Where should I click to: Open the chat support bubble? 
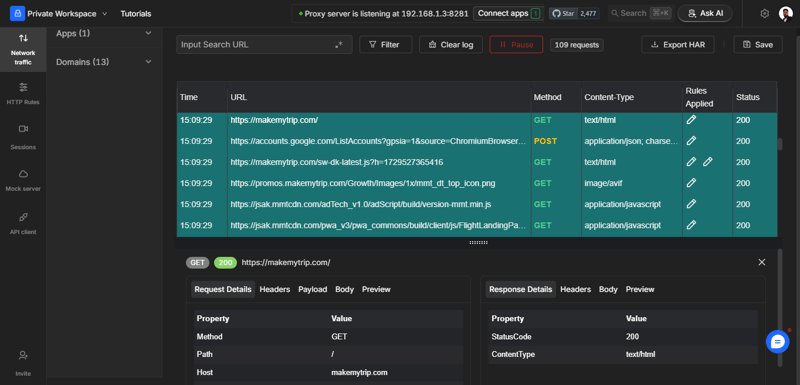click(x=777, y=342)
